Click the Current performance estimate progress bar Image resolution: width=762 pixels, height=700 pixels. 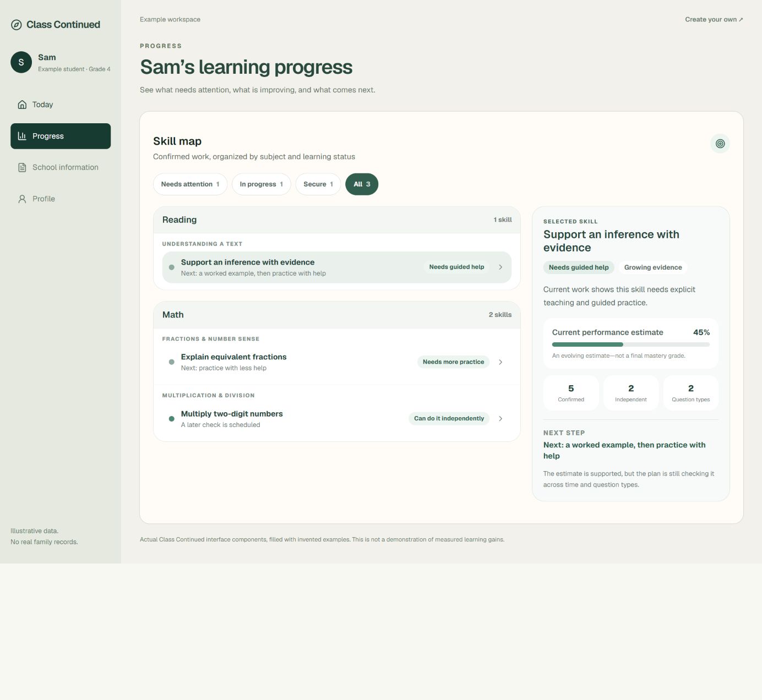click(x=631, y=344)
